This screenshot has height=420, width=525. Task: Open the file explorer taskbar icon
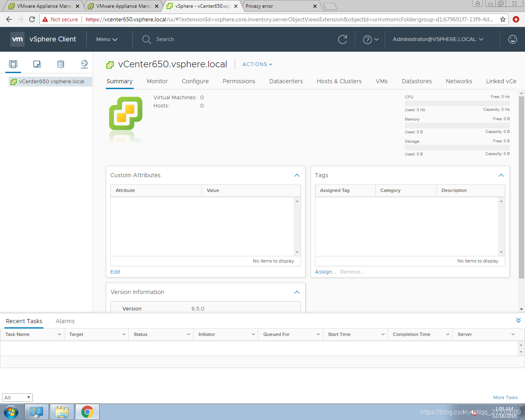click(62, 412)
